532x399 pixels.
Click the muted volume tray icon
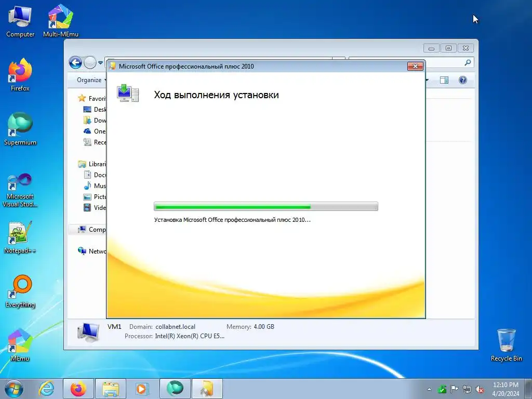480,389
